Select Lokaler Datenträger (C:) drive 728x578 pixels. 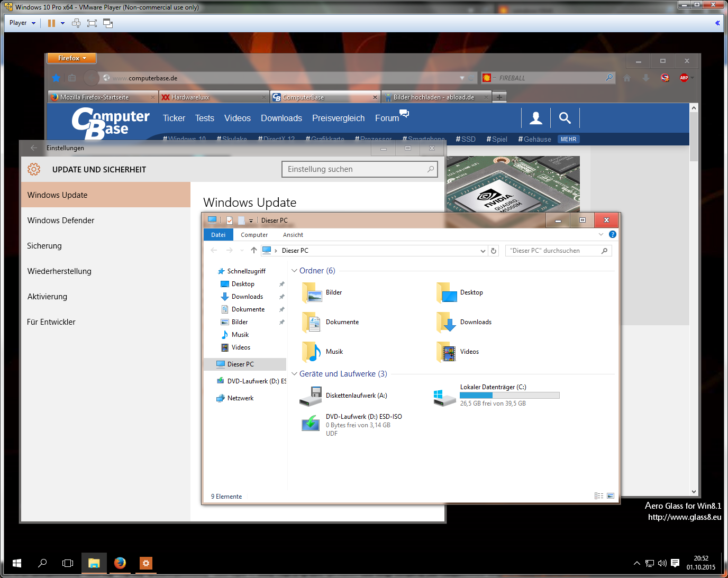(496, 395)
